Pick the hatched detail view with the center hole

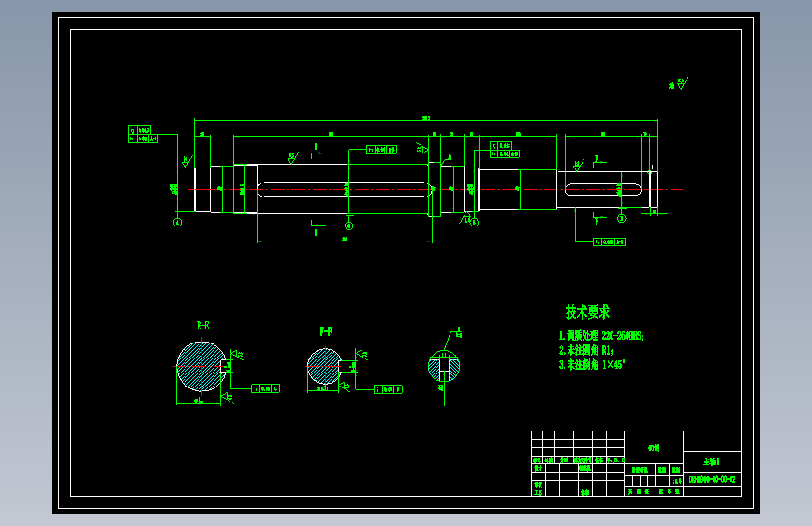(444, 366)
